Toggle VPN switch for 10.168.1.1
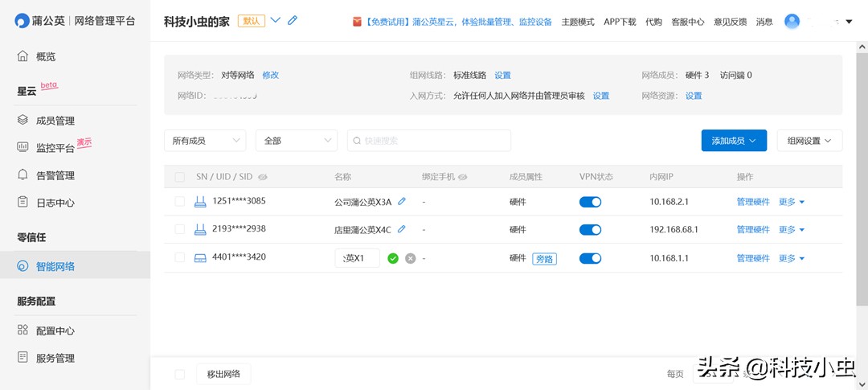This screenshot has width=868, height=390. pyautogui.click(x=590, y=258)
